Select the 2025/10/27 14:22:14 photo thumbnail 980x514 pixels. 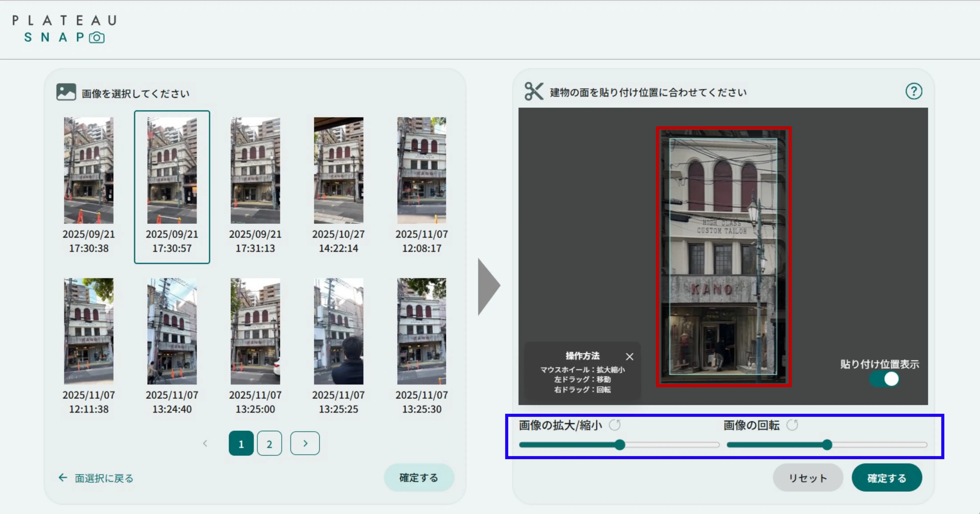point(338,170)
